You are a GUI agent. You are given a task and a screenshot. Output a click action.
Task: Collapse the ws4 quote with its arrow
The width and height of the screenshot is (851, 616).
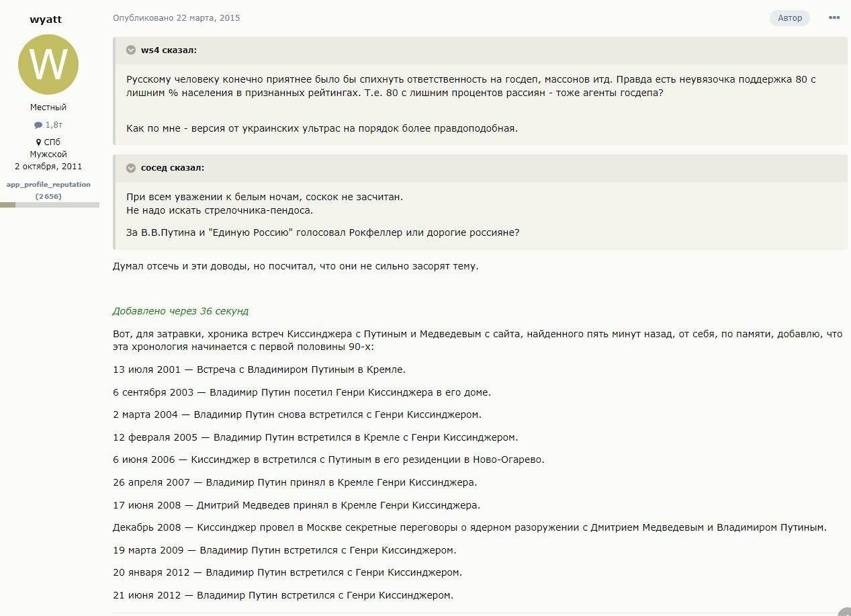tap(131, 50)
